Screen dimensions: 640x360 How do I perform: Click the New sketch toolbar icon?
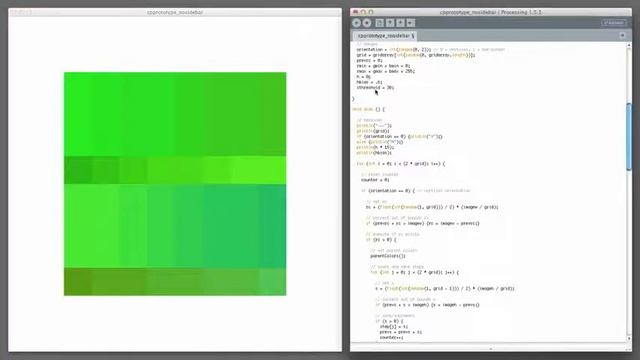tap(380, 23)
